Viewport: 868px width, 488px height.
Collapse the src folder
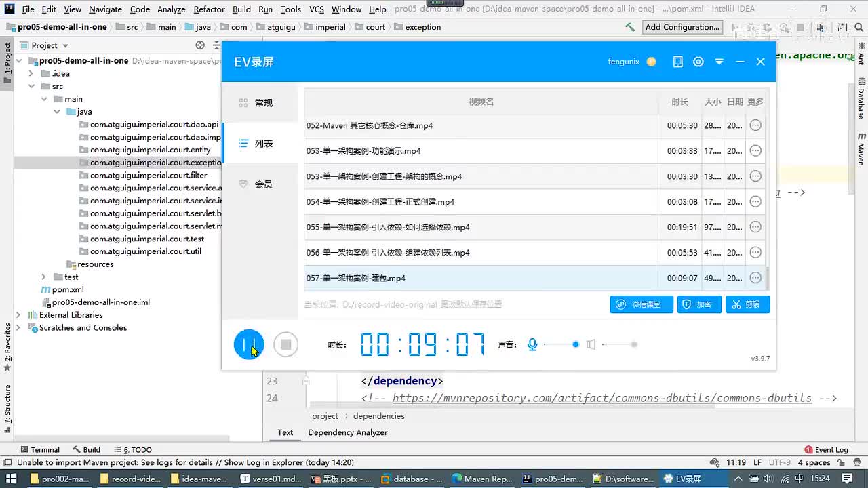[x=31, y=86]
